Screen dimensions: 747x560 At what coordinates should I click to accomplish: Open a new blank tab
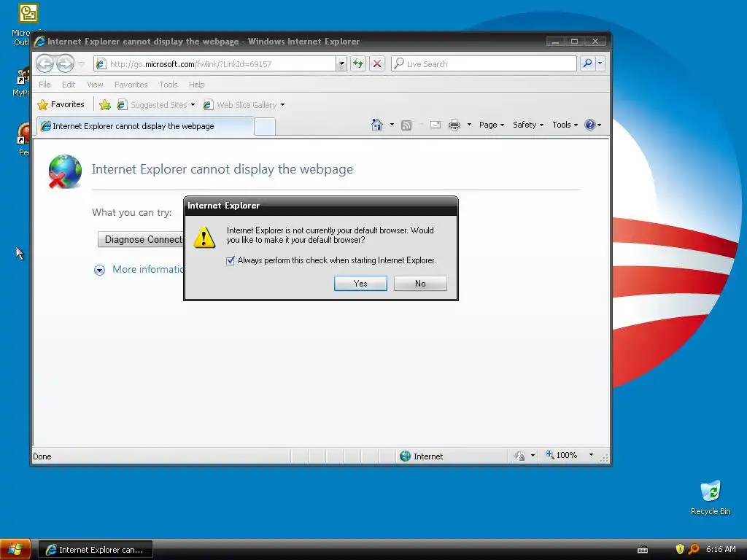tap(264, 127)
